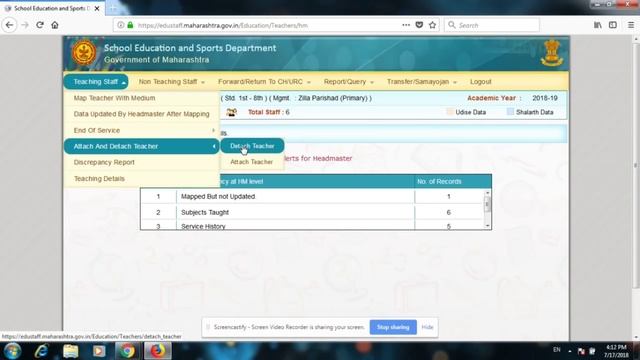
Task: Open the browser home page icon
Action: pyautogui.click(x=55, y=25)
